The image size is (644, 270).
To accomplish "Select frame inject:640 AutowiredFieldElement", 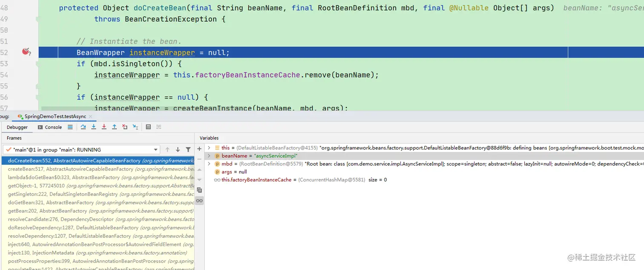I will [98, 244].
